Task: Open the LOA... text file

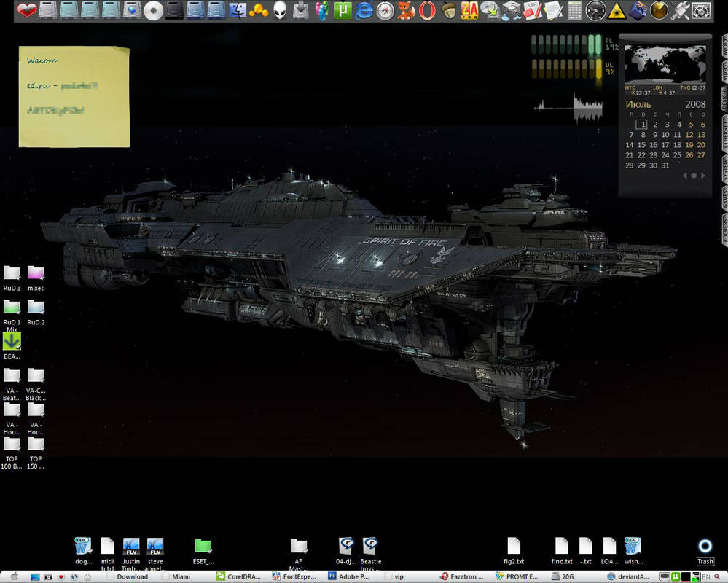Action: click(x=609, y=551)
